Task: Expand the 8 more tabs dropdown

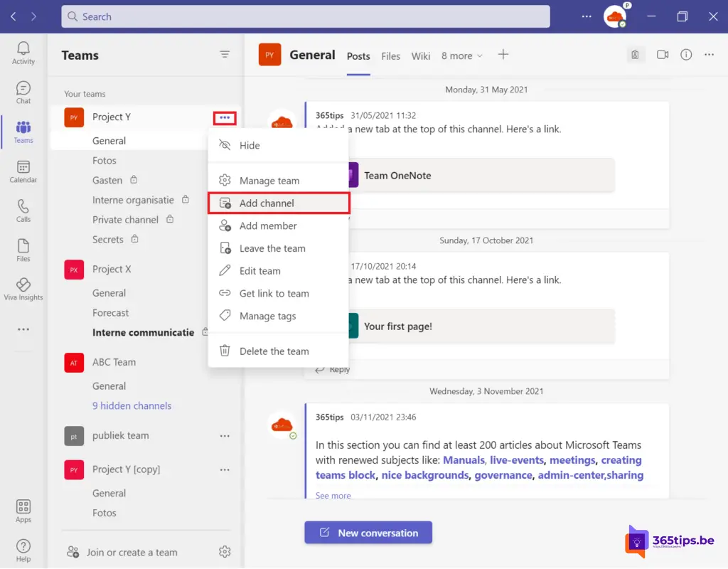Action: point(462,55)
